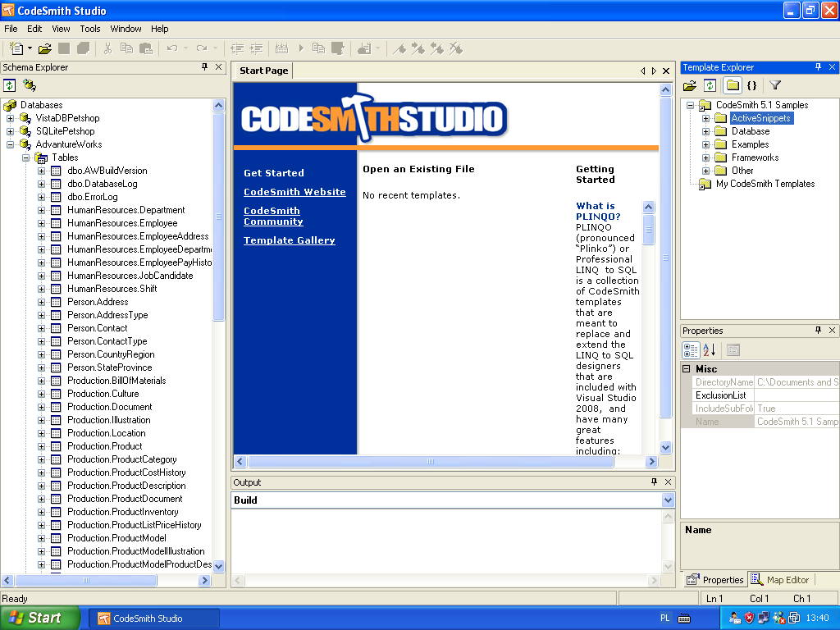Open the File menu
The image size is (840, 630).
click(11, 29)
